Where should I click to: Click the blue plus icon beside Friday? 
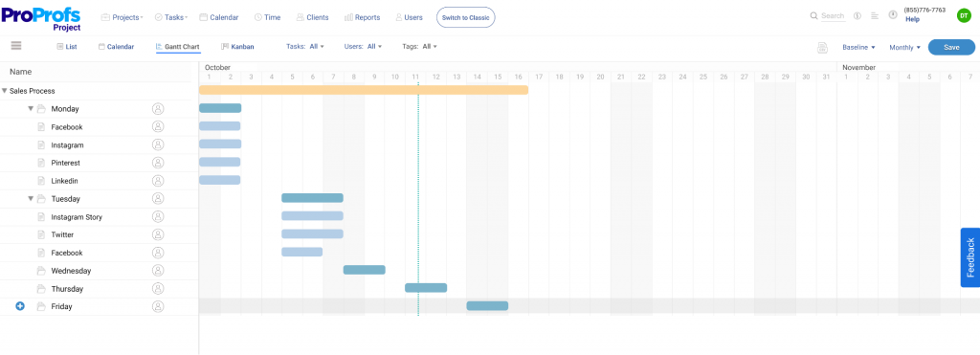coord(20,306)
